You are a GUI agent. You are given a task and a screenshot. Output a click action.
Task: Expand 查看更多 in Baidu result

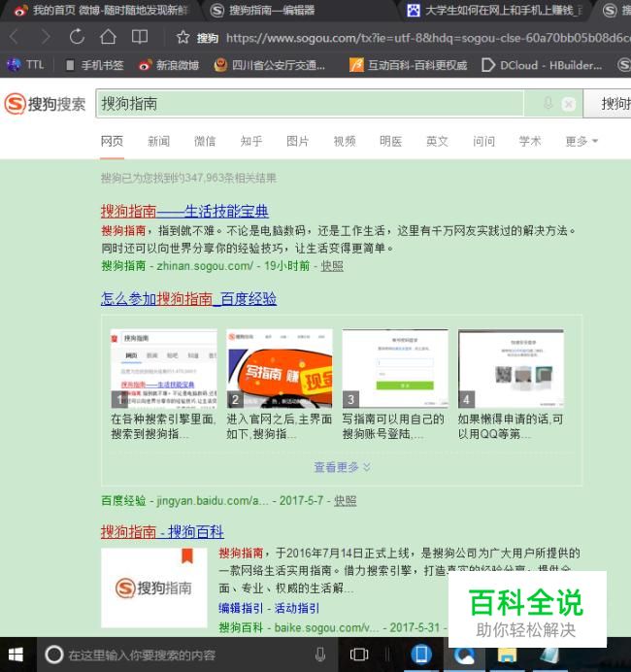pyautogui.click(x=342, y=467)
